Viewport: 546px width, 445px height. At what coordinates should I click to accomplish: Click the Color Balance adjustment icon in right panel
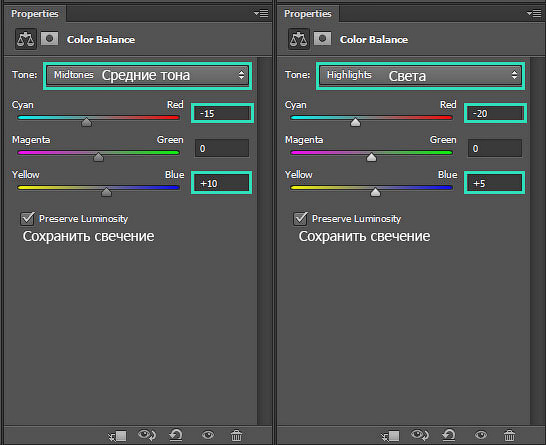[299, 39]
